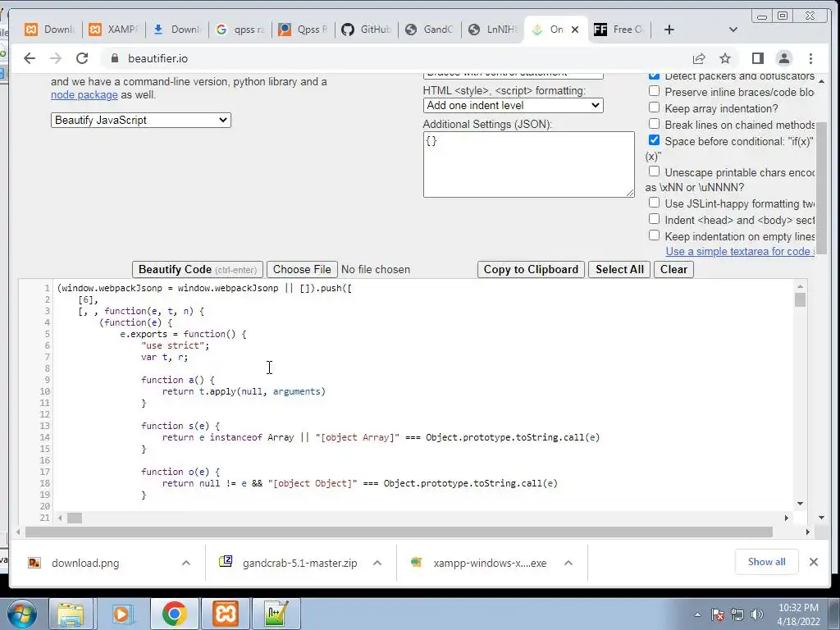Expand download.png options chevron

186,563
